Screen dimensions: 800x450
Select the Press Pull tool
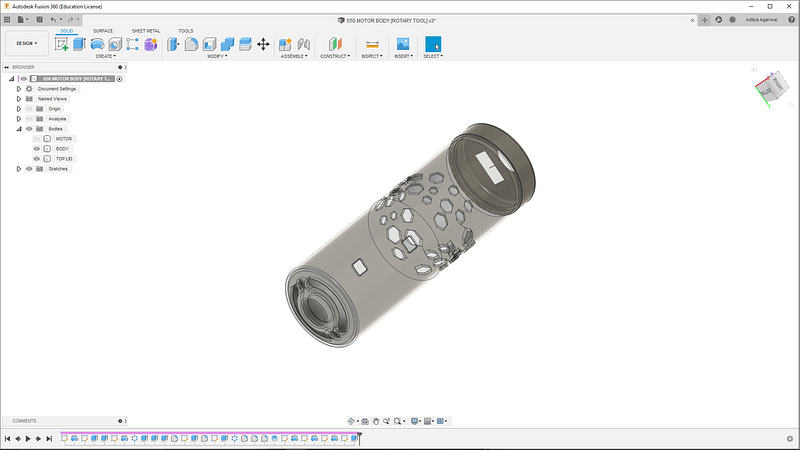[x=173, y=44]
